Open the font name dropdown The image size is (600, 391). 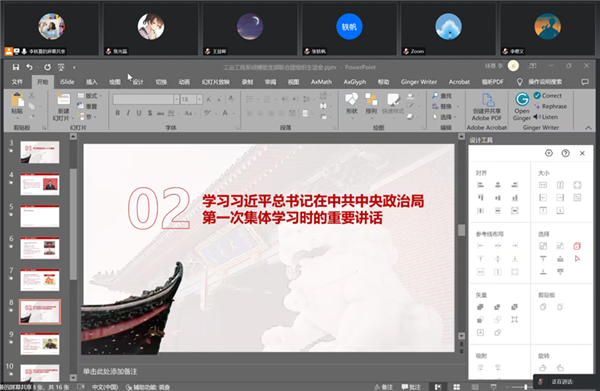point(176,99)
